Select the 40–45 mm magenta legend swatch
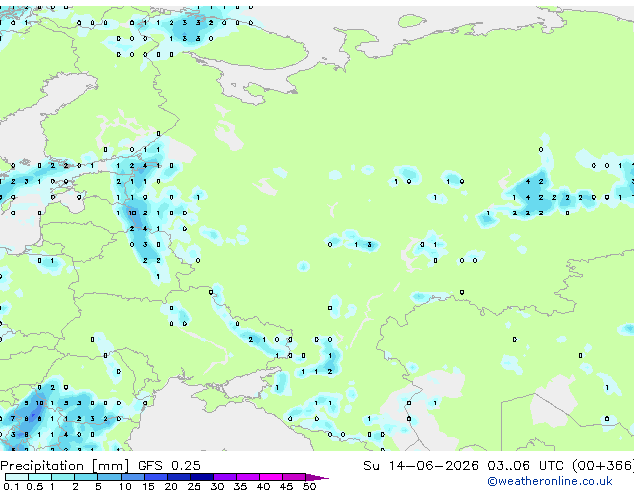 pyautogui.click(x=271, y=477)
